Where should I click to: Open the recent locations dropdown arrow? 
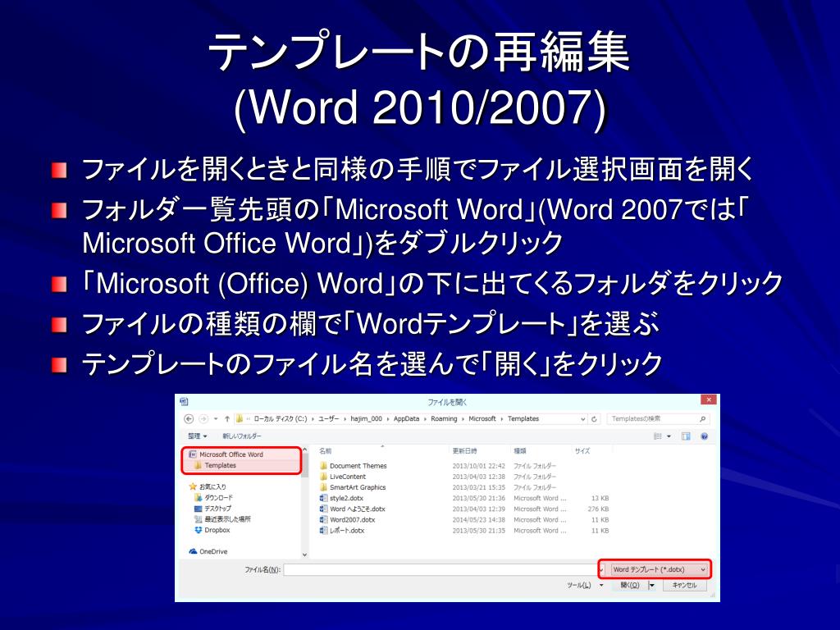tap(216, 419)
